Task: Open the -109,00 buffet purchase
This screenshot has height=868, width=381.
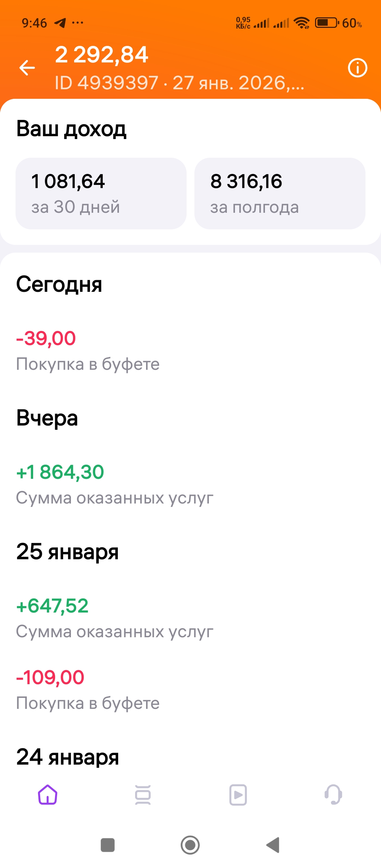Action: pyautogui.click(x=88, y=689)
